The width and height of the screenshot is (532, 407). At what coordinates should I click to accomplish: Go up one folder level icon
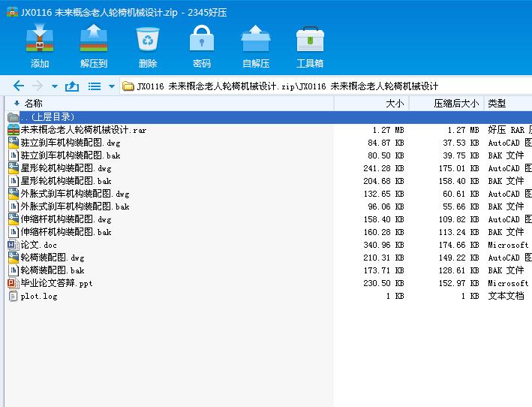72,86
